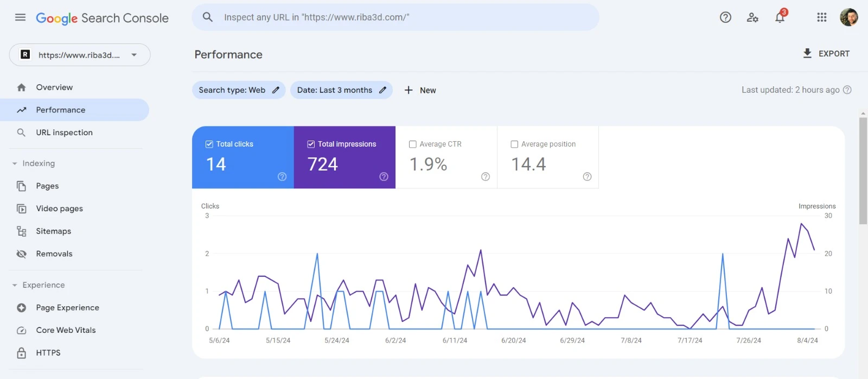This screenshot has width=868, height=379.
Task: Click help icon beside Last updated
Action: [847, 90]
